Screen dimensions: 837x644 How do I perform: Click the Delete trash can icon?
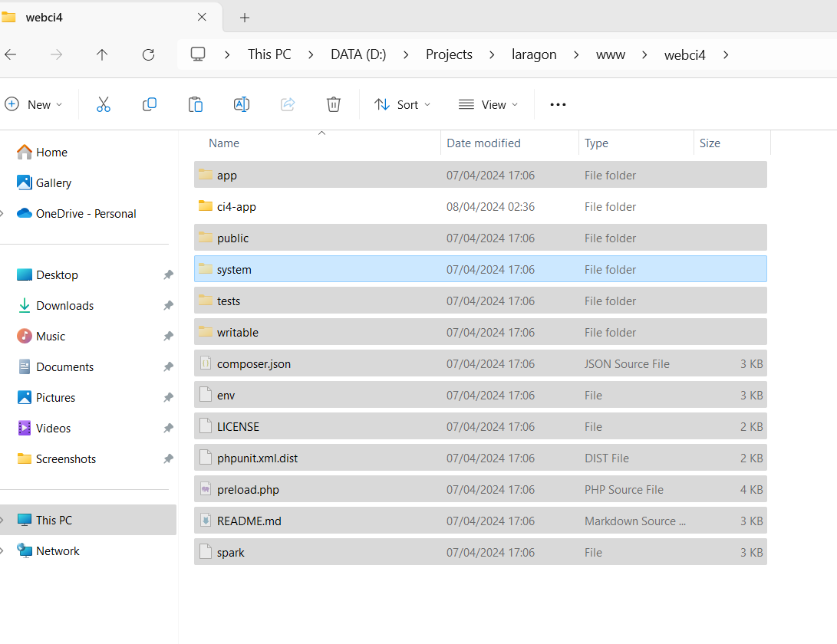334,104
